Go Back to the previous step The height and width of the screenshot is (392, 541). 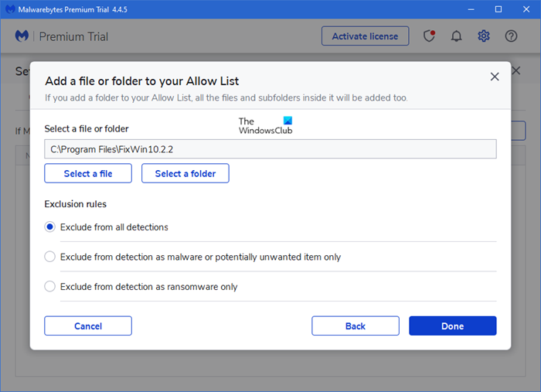(356, 326)
